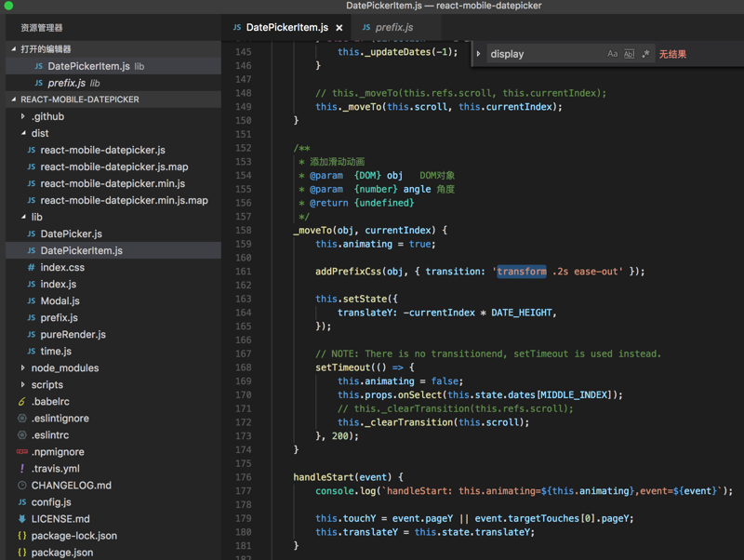The height and width of the screenshot is (560, 744).
Task: Close the DatePickerItem.js editor tab
Action: pyautogui.click(x=339, y=28)
